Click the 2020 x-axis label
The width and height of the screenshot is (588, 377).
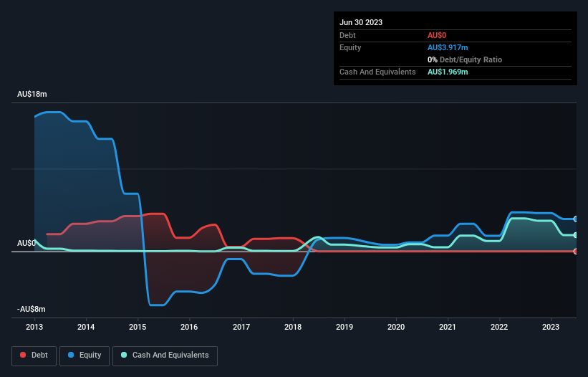(x=396, y=327)
